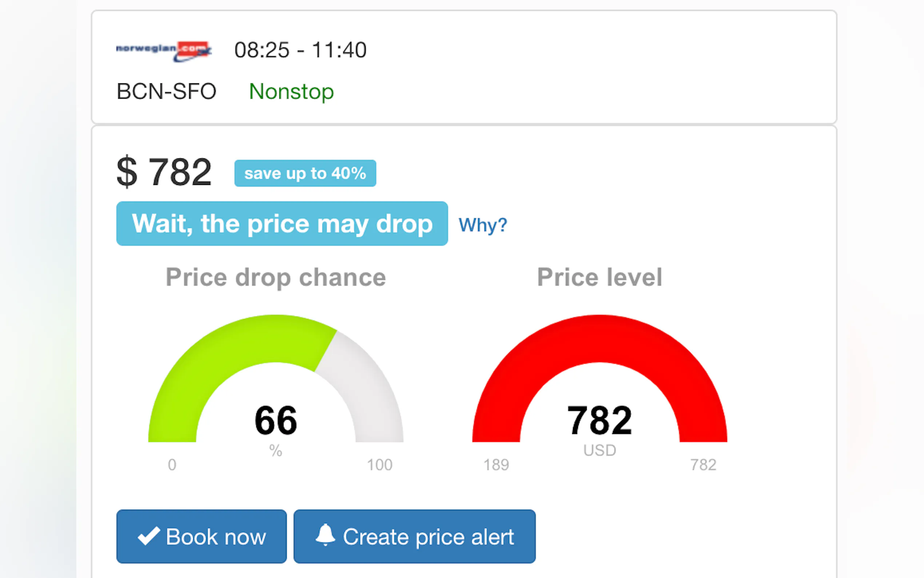924x578 pixels.
Task: Click the BCN-SFO route text
Action: tap(166, 92)
